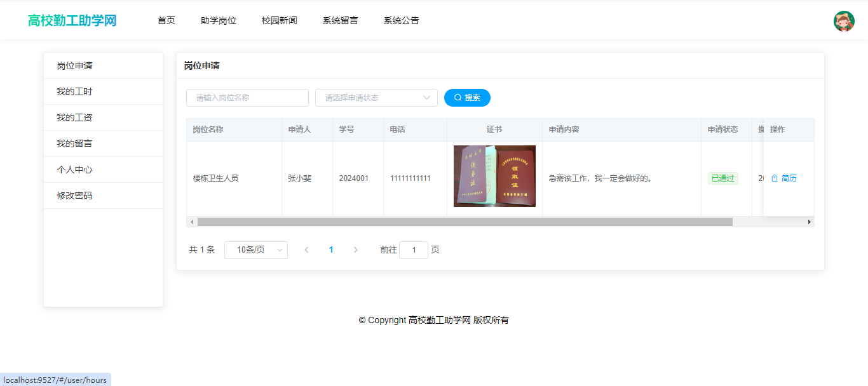
Task: Open the 助学岗位 menu item
Action: [x=219, y=20]
